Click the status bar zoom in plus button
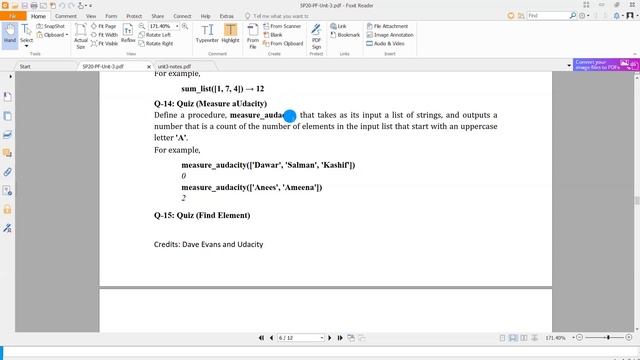The height and width of the screenshot is (360, 640). point(629,338)
